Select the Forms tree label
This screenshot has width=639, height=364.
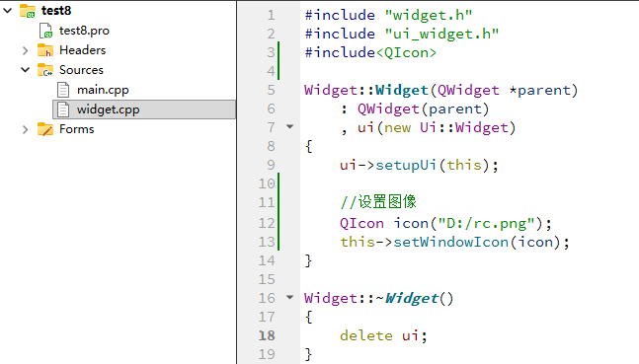click(x=77, y=129)
